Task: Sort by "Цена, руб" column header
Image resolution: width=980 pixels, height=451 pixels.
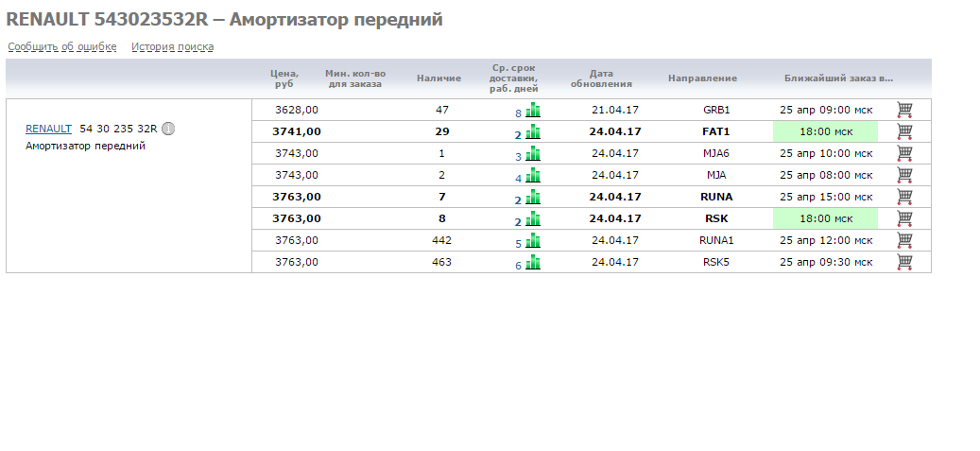Action: tap(284, 78)
